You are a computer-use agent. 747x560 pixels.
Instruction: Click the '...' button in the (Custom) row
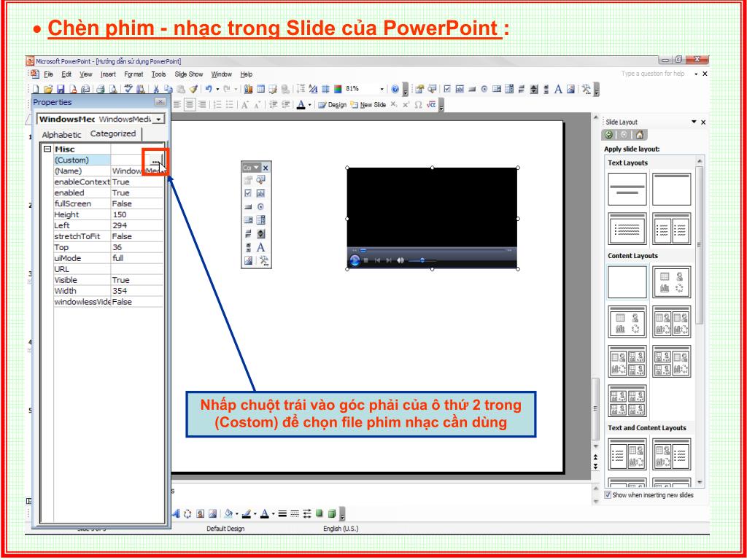coord(156,160)
